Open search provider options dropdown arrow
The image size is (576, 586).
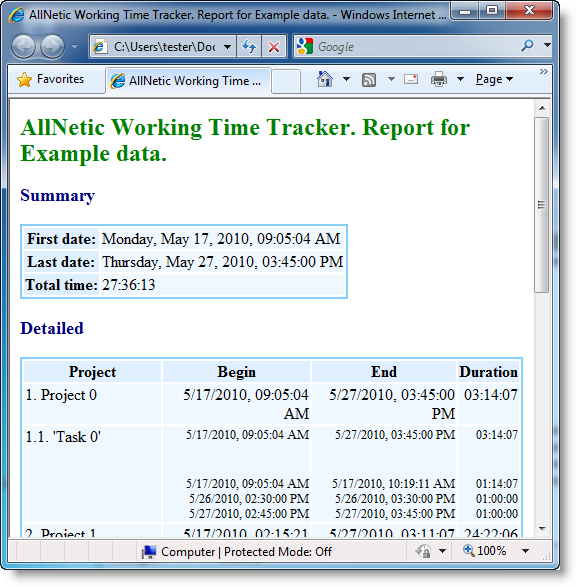coord(547,45)
